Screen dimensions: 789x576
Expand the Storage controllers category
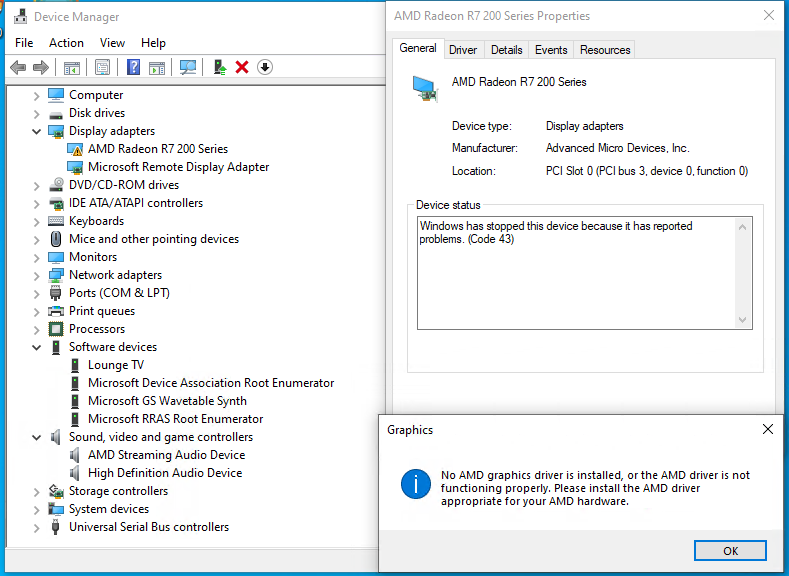(36, 491)
